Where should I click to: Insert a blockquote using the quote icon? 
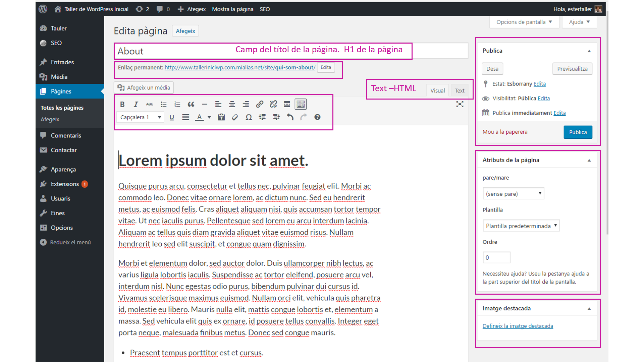click(191, 104)
